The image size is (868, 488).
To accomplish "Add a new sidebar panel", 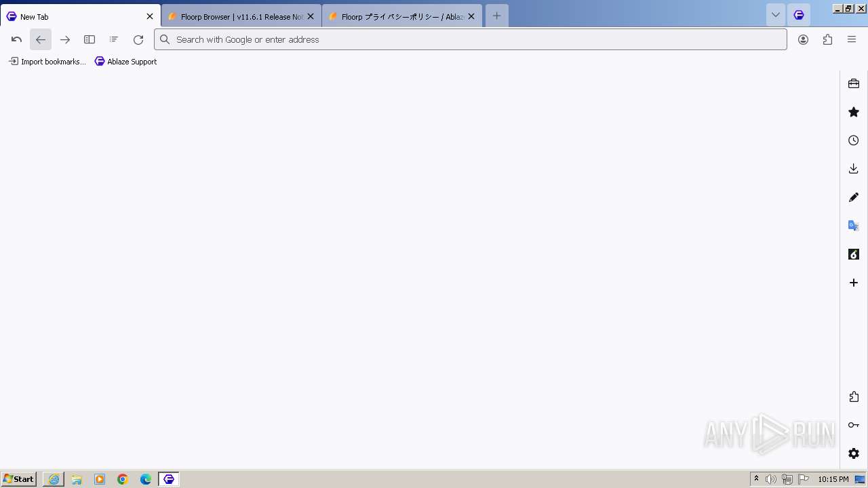I will click(x=854, y=283).
